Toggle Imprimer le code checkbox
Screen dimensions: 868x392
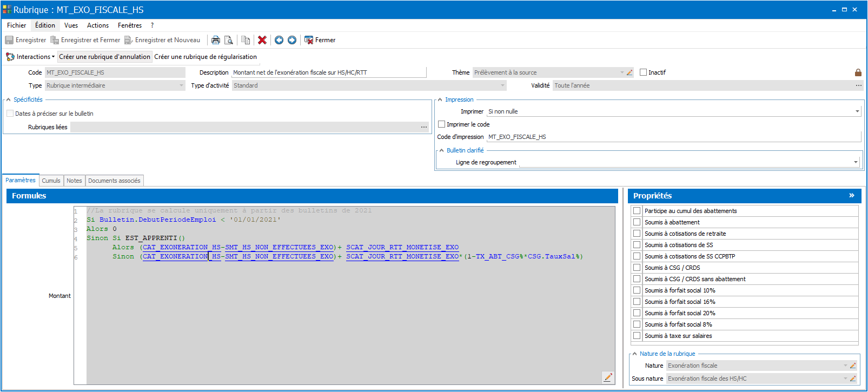tap(442, 124)
